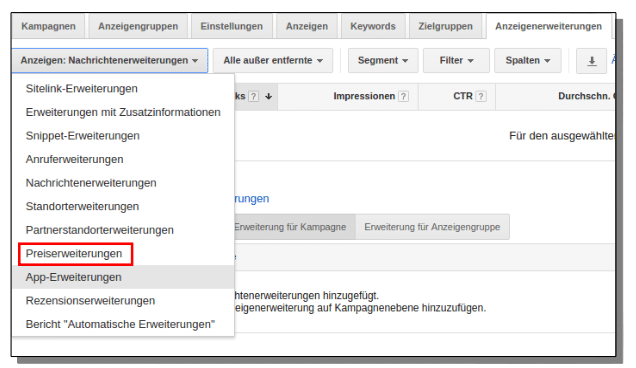Select Anruferweiterungen menu entry
This screenshot has width=636, height=368.
(123, 159)
